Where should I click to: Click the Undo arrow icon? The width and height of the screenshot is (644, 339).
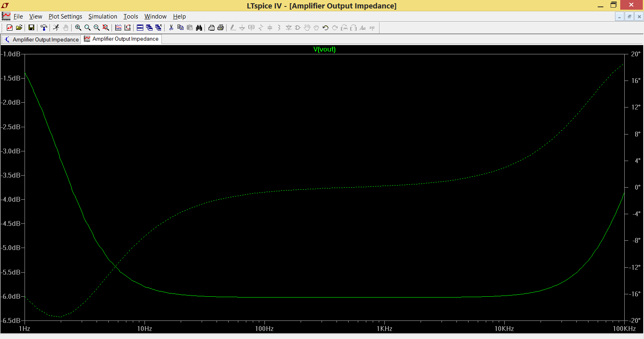tap(326, 28)
